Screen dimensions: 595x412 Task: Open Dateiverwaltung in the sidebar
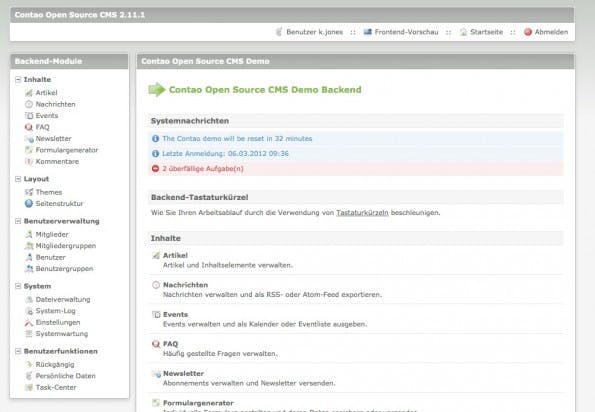tap(63, 299)
